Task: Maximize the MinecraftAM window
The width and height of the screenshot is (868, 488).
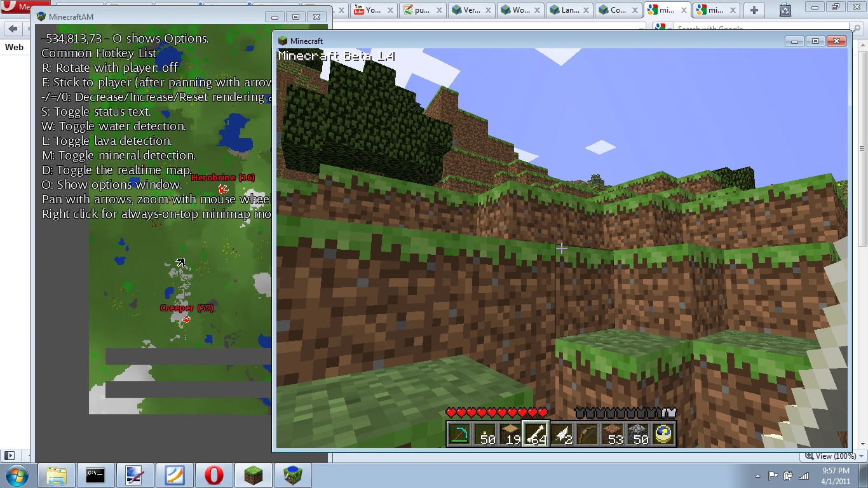Action: pyautogui.click(x=295, y=17)
